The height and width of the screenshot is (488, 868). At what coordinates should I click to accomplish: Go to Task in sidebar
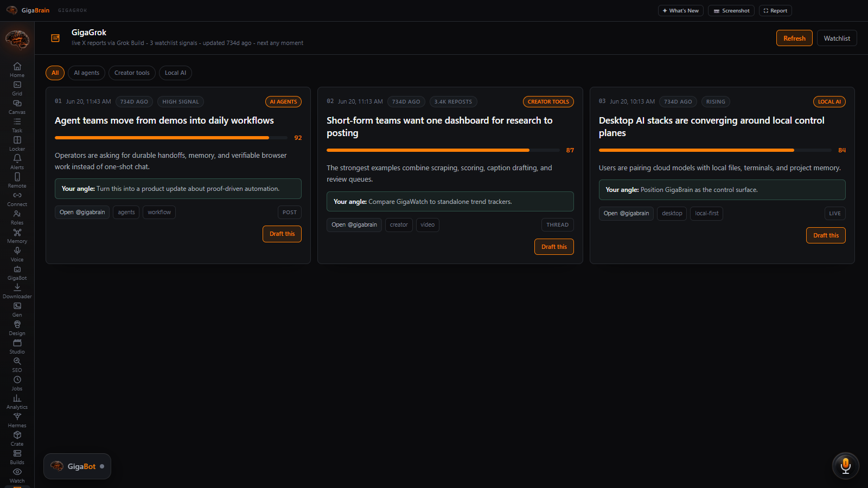(17, 125)
